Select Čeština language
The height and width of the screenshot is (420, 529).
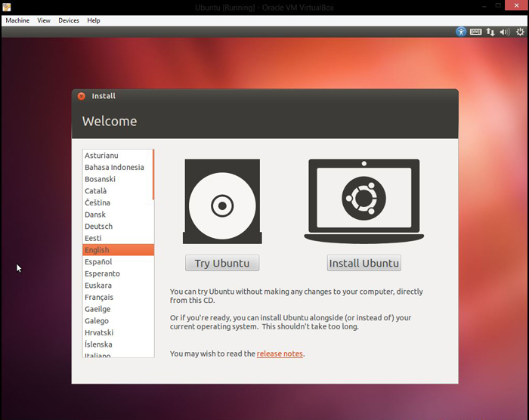(117, 202)
